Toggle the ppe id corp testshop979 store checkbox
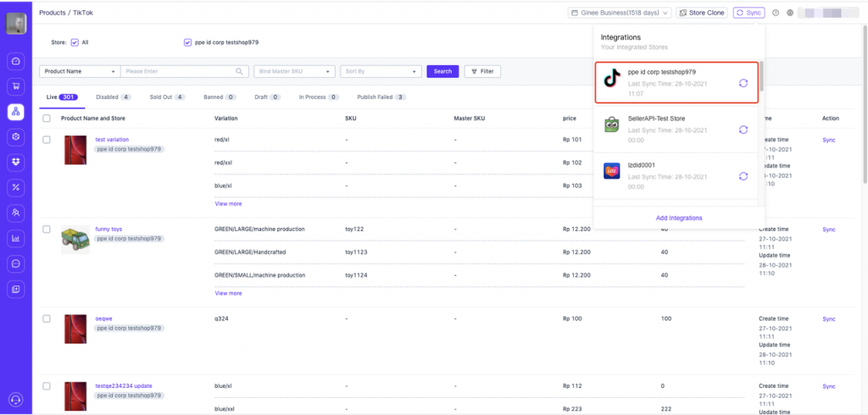 [x=187, y=42]
